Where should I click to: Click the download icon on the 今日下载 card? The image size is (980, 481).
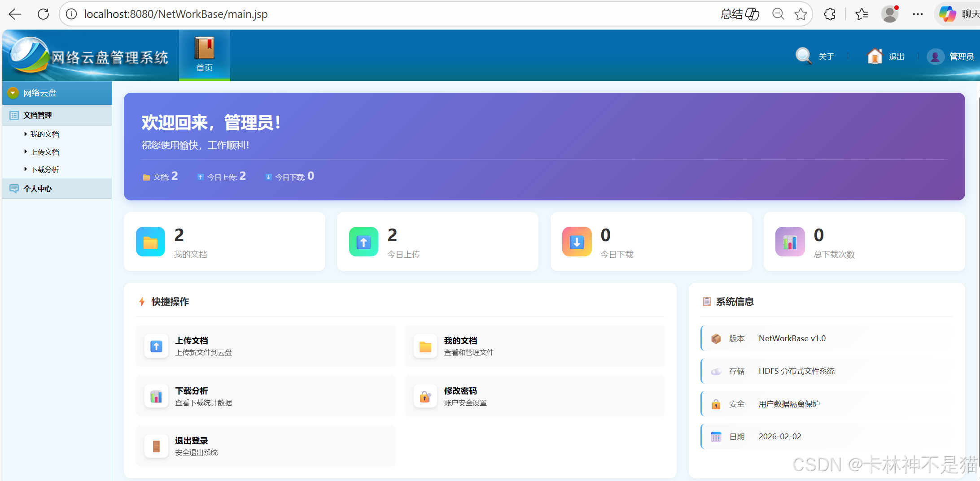coord(577,242)
